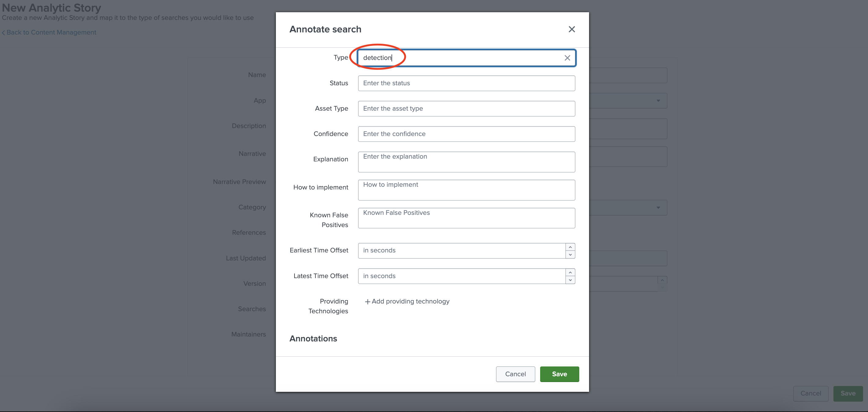Click into the Explanation text area

(466, 162)
